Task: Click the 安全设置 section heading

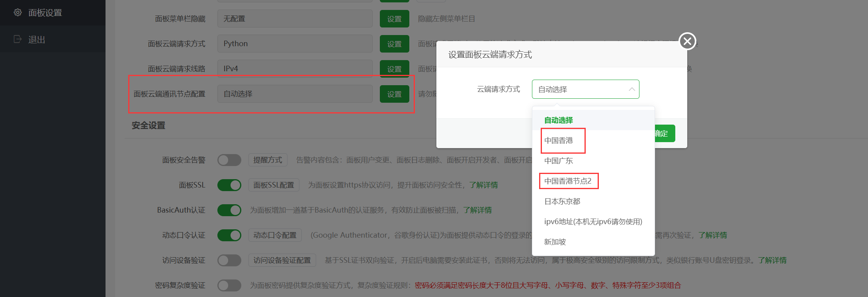Action: (149, 125)
